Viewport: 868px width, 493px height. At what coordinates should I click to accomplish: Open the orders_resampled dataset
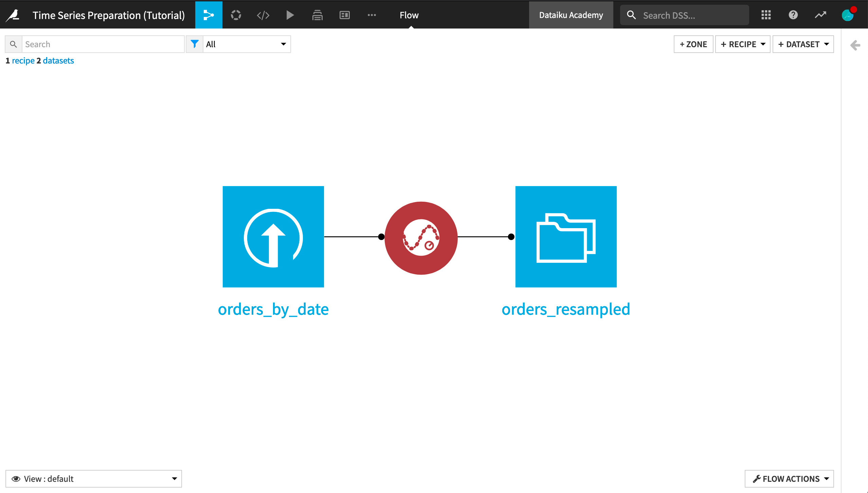point(566,236)
